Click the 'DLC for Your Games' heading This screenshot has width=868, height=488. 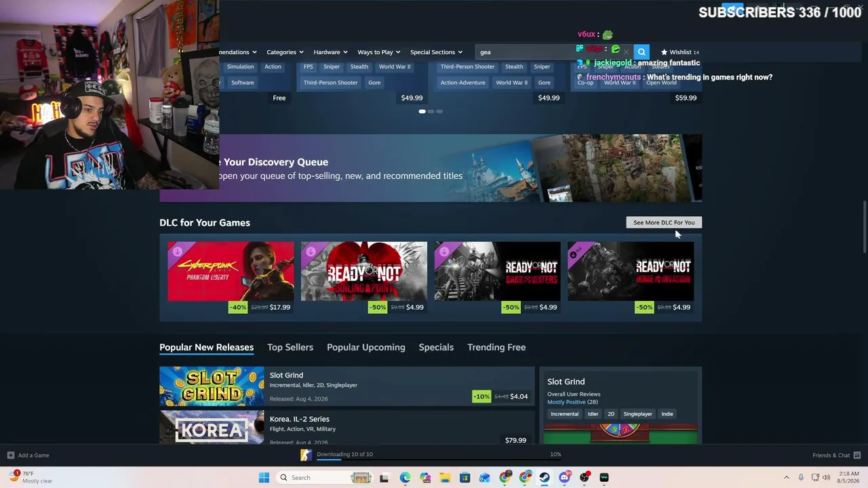(x=205, y=222)
